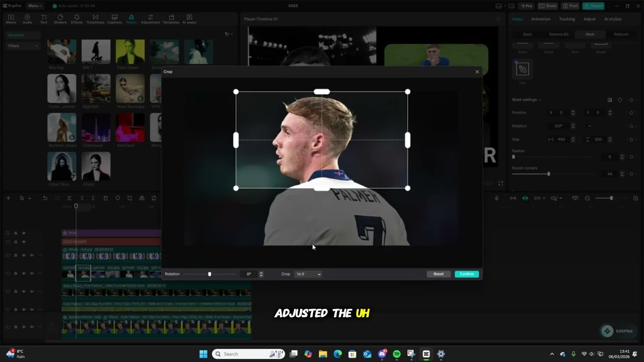Image resolution: width=644 pixels, height=362 pixels.
Task: Open the Stickers panel icon
Action: tap(60, 19)
